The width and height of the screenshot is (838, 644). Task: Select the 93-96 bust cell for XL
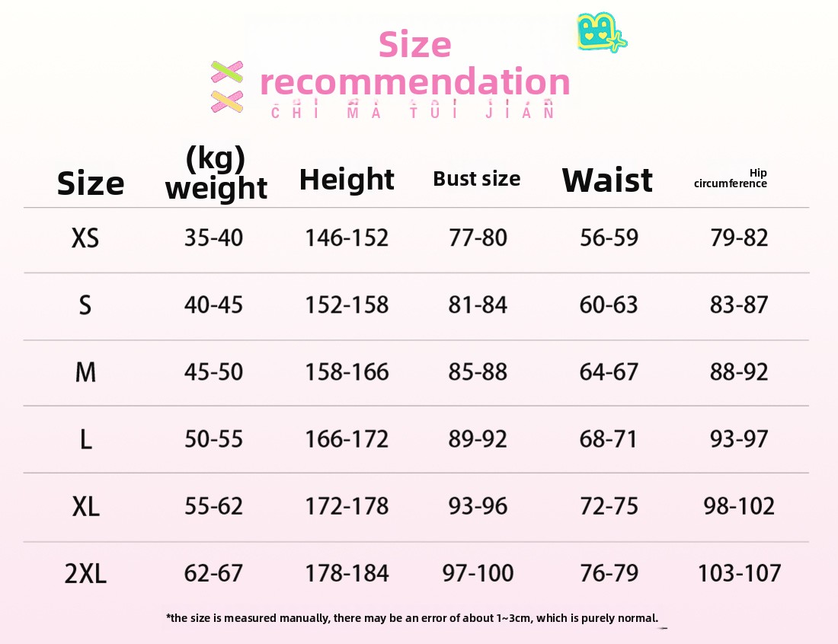pyautogui.click(x=478, y=506)
